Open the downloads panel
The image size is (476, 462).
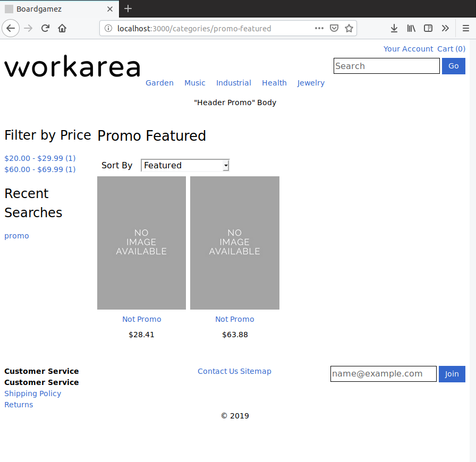point(394,28)
